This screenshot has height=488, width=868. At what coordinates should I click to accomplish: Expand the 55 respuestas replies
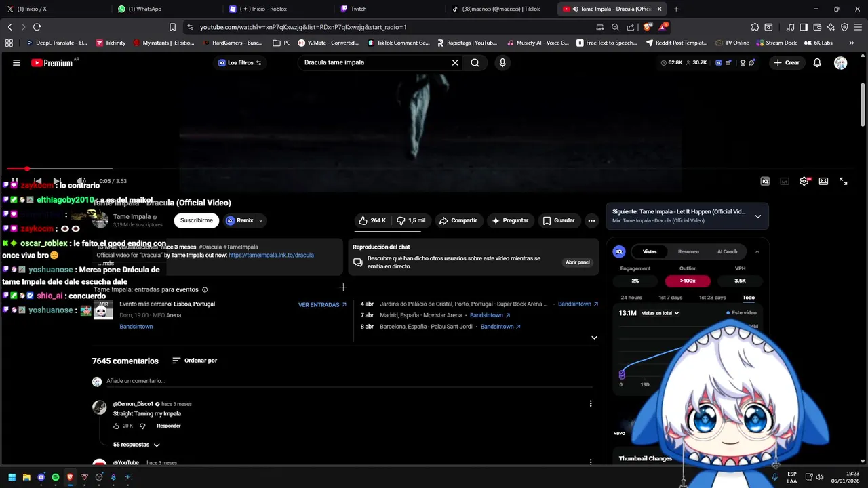click(x=136, y=445)
